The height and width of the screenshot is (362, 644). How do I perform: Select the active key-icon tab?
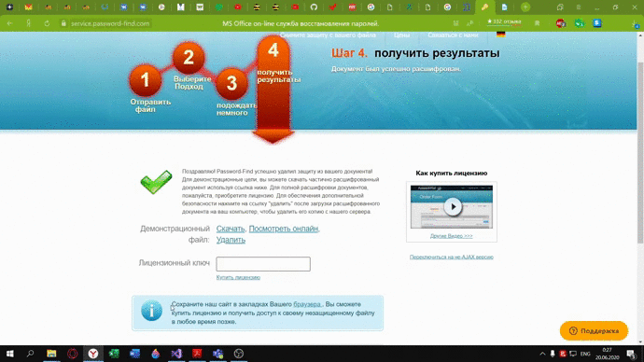click(485, 7)
